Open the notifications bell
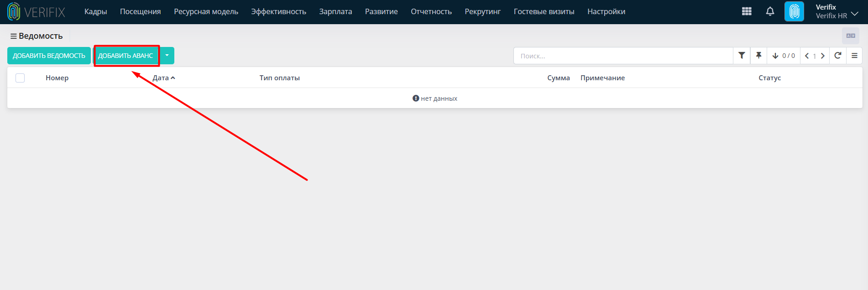Screen dimensions: 868x290 (770, 11)
